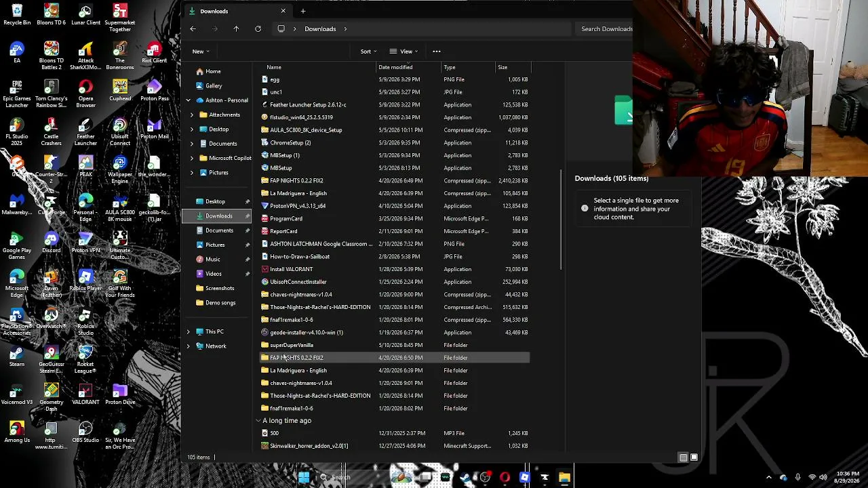Click the Opera icon on the taskbar
The width and height of the screenshot is (868, 488).
(505, 477)
